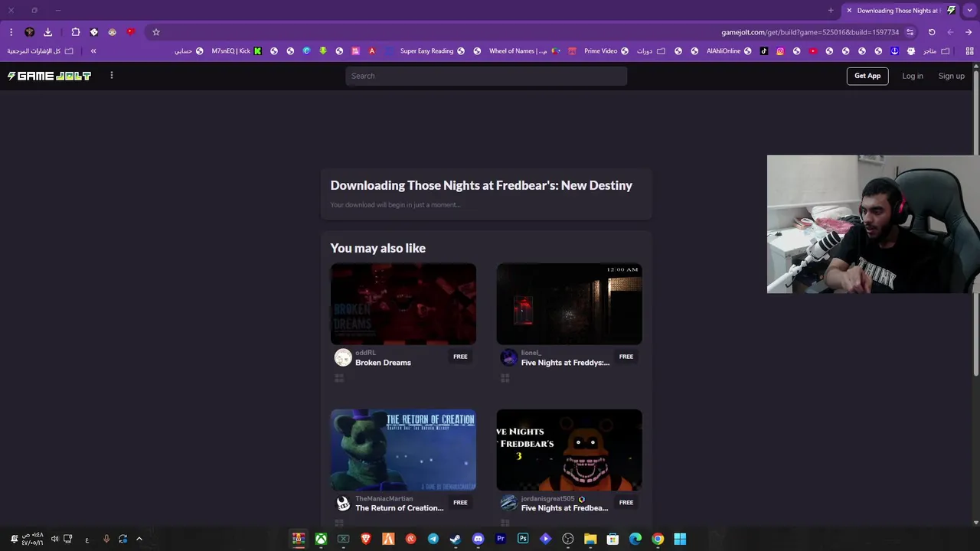
Task: Click the jordanisgreat505 developer avatar
Action: click(509, 504)
